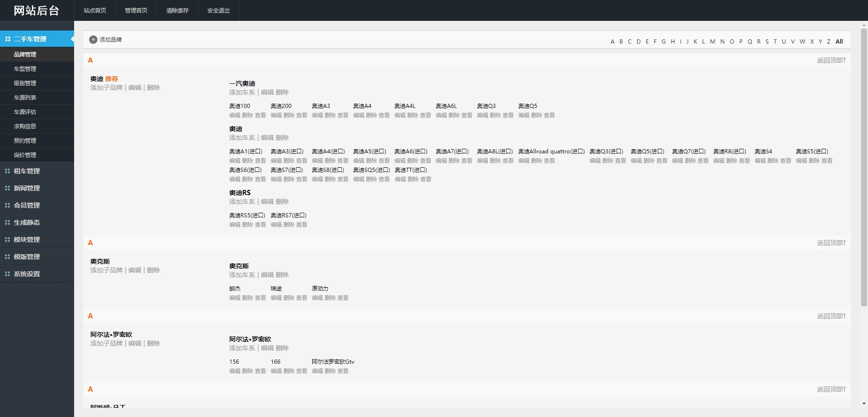
Task: Click 查看 under 阿尔法罗密欧Gtv
Action: tap(343, 371)
